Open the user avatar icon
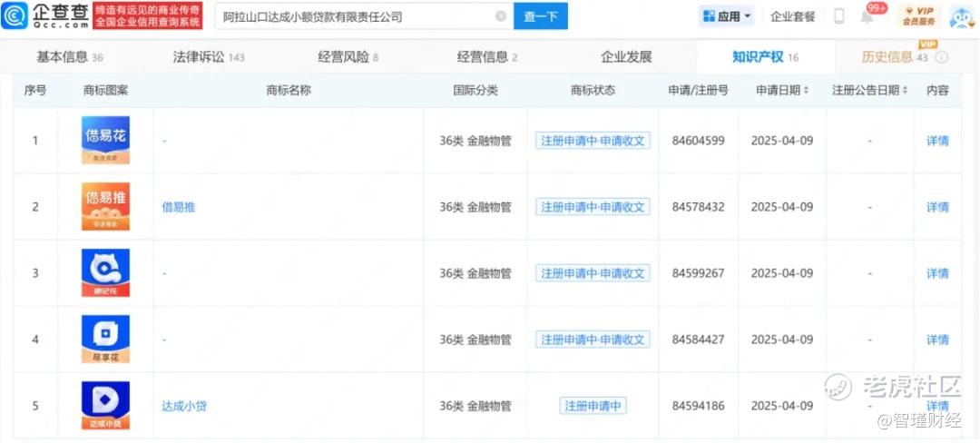The width and height of the screenshot is (980, 443). (962, 16)
